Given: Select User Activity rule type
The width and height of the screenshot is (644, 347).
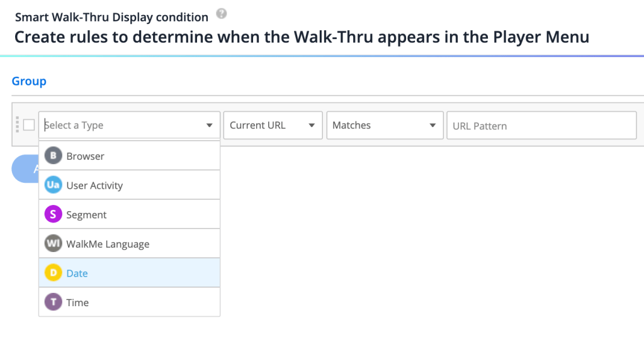Looking at the screenshot, I should tap(94, 185).
